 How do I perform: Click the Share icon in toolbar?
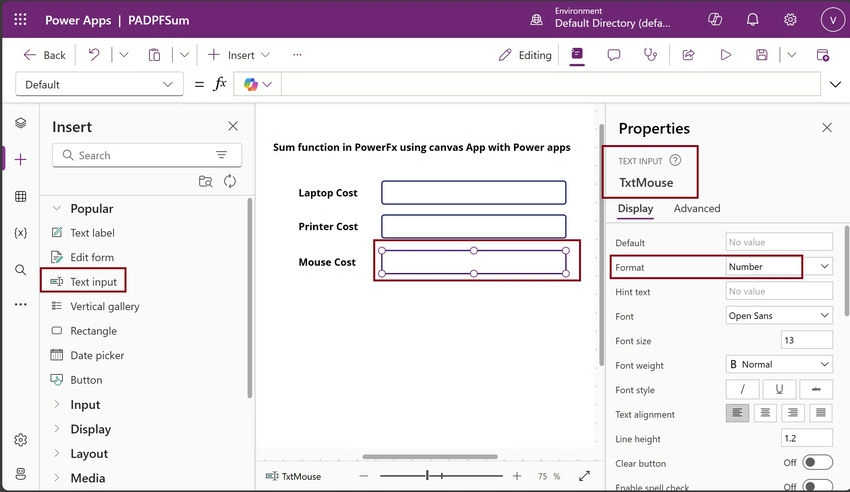688,55
